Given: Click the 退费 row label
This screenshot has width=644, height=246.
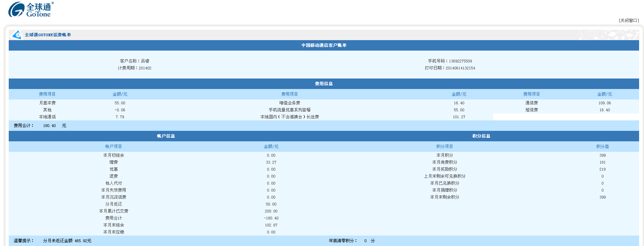Looking at the screenshot, I should [x=114, y=176].
